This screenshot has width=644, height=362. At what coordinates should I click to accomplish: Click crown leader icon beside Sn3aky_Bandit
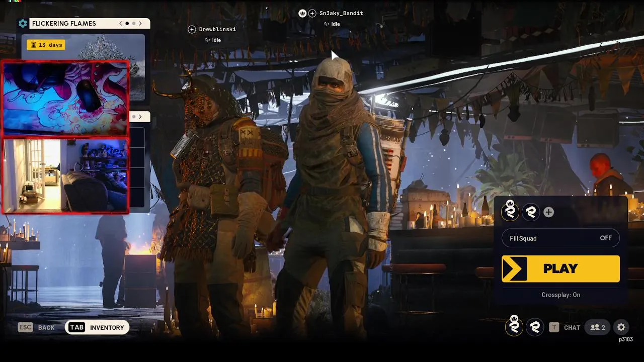tap(302, 13)
